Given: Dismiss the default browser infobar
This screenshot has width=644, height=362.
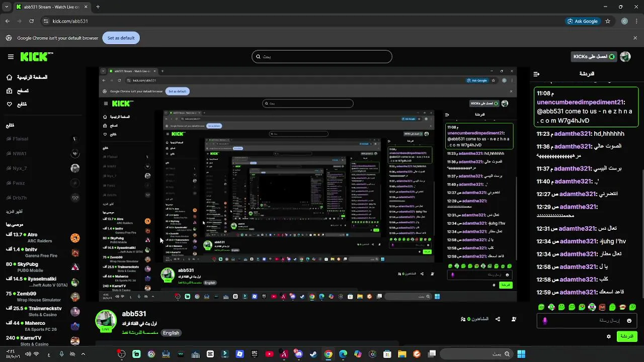Looking at the screenshot, I should (635, 38).
